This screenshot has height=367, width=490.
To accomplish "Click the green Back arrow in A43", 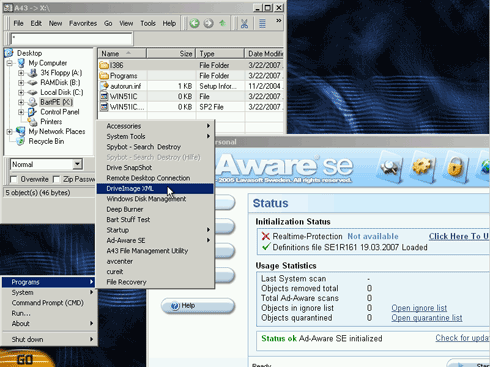I will [x=195, y=23].
